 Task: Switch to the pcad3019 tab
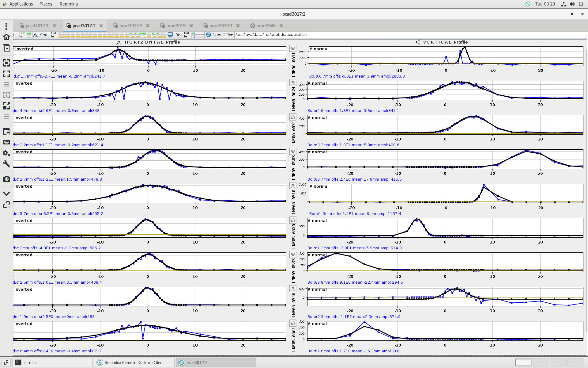[x=175, y=26]
